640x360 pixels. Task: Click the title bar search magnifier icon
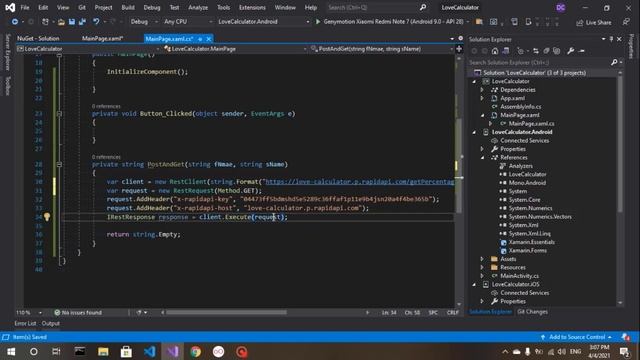tap(423, 7)
